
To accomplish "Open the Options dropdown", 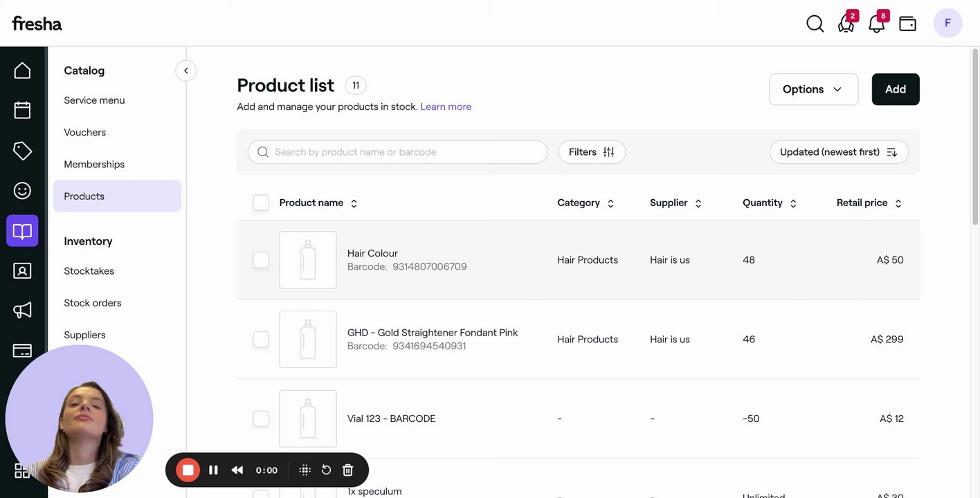I will click(x=813, y=89).
